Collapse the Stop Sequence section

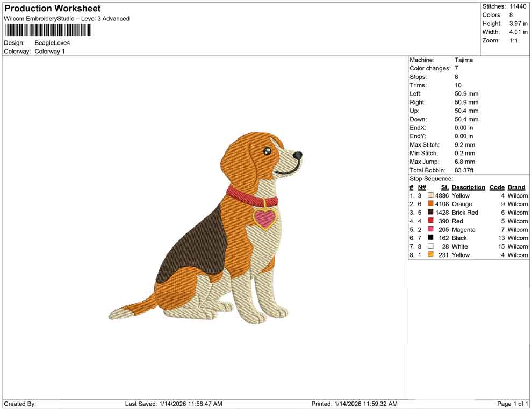(430, 178)
